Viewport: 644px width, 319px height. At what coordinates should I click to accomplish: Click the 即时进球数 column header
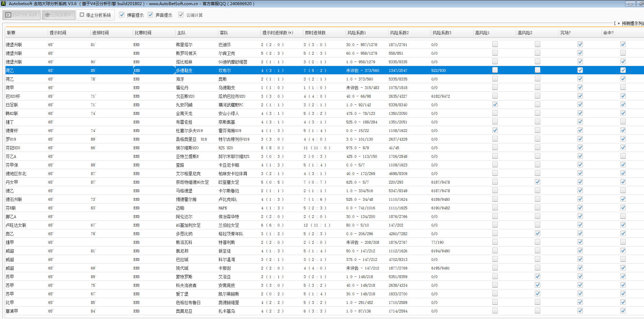point(315,33)
